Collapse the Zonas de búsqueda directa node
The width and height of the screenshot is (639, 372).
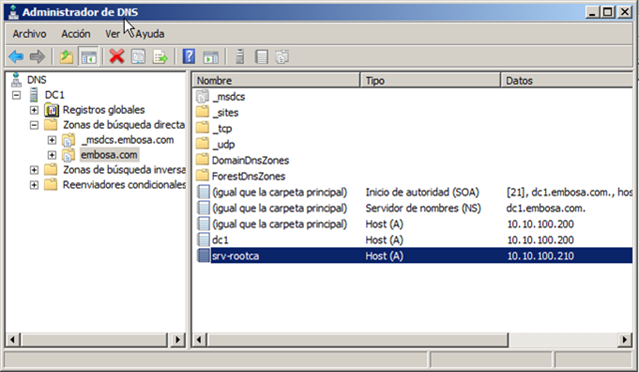click(x=34, y=125)
